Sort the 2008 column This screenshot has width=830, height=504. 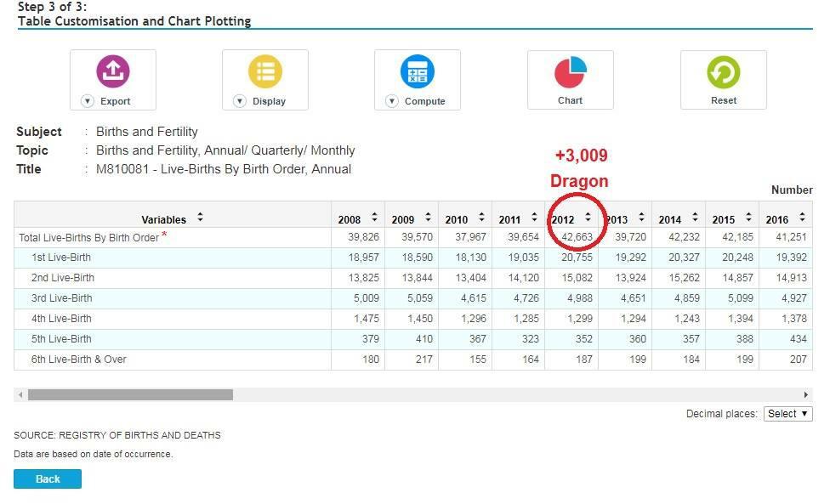[x=374, y=217]
